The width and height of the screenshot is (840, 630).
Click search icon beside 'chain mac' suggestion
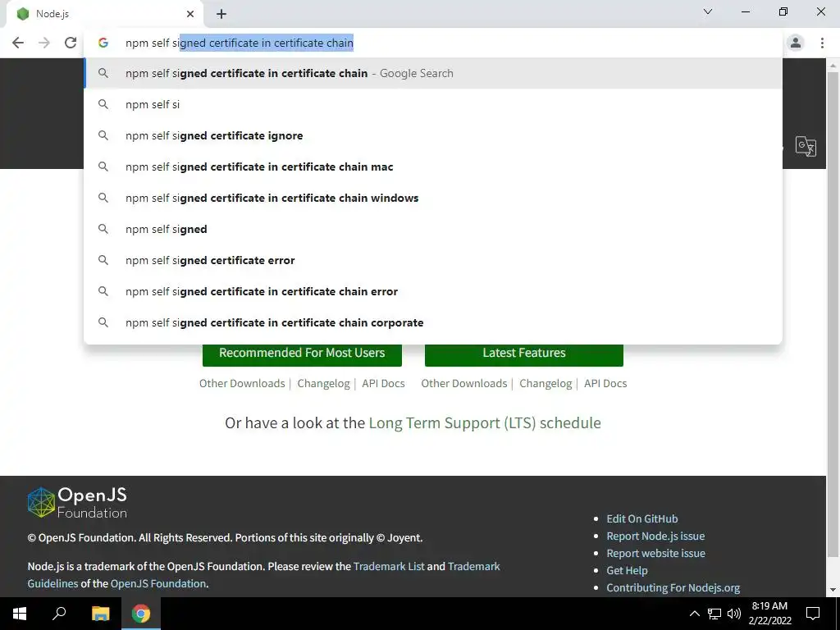pos(103,167)
